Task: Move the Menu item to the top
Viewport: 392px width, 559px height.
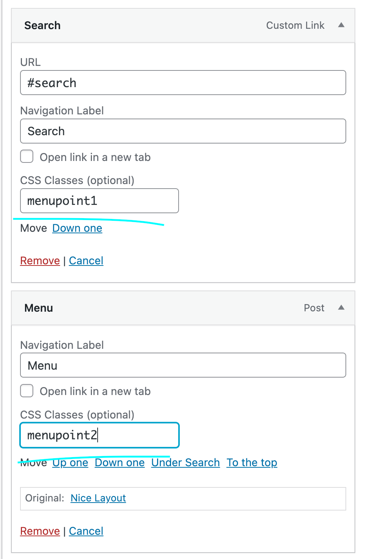Action: 252,462
